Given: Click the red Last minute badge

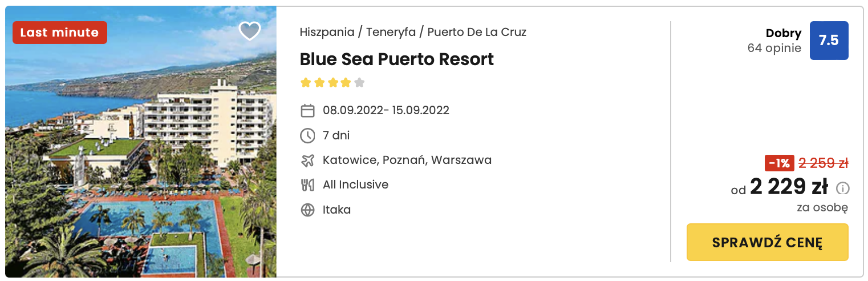Looking at the screenshot, I should 60,33.
